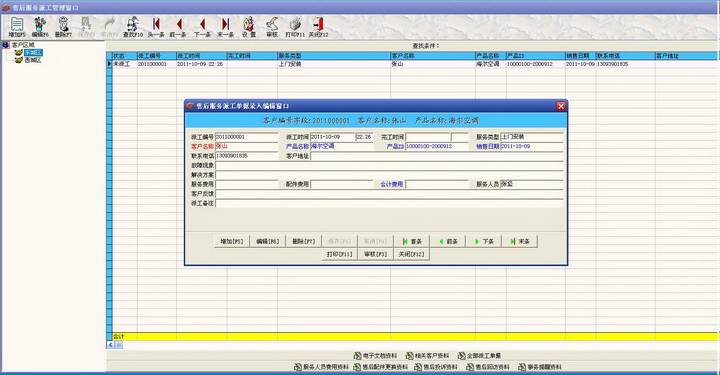Screen dimensions: 720x375
Task: Open the 售后回访资料 tab
Action: pyautogui.click(x=488, y=367)
